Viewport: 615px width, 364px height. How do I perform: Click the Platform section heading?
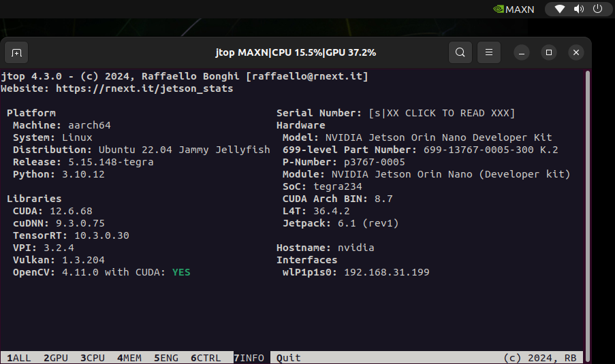click(31, 113)
